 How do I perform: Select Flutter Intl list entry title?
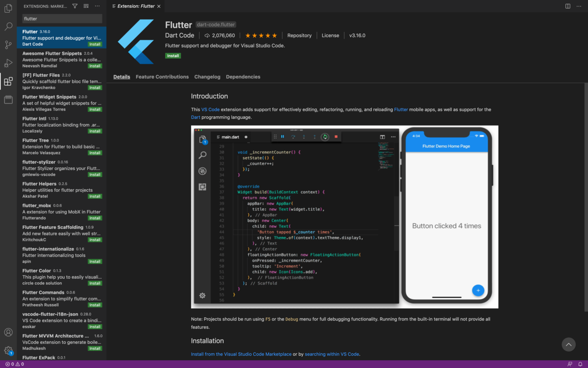[34, 118]
